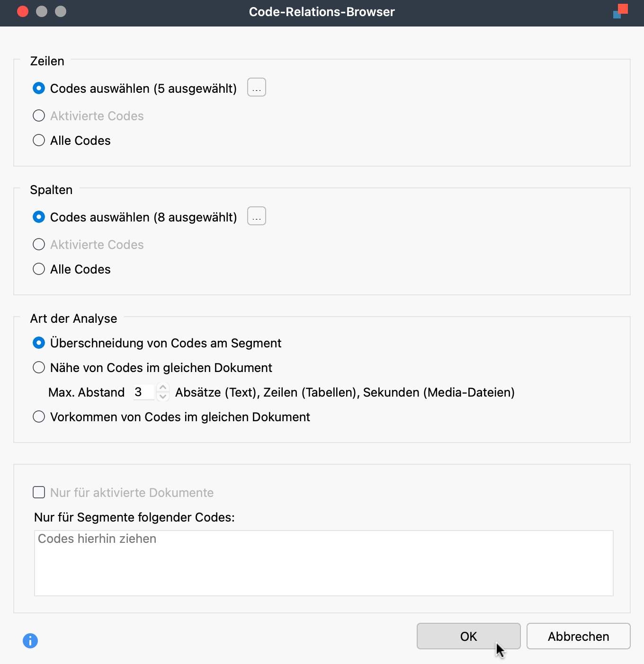The image size is (644, 664).
Task: Choose 'Alle Codes' radio in Spalten
Action: click(39, 269)
